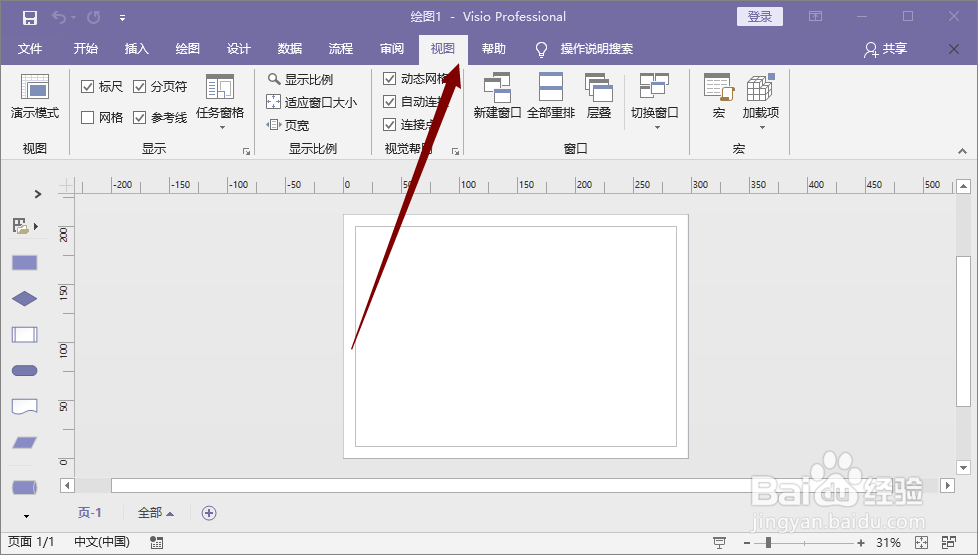Image resolution: width=978 pixels, height=555 pixels.
Task: Click the 显示比例 zoom button
Action: (x=301, y=79)
